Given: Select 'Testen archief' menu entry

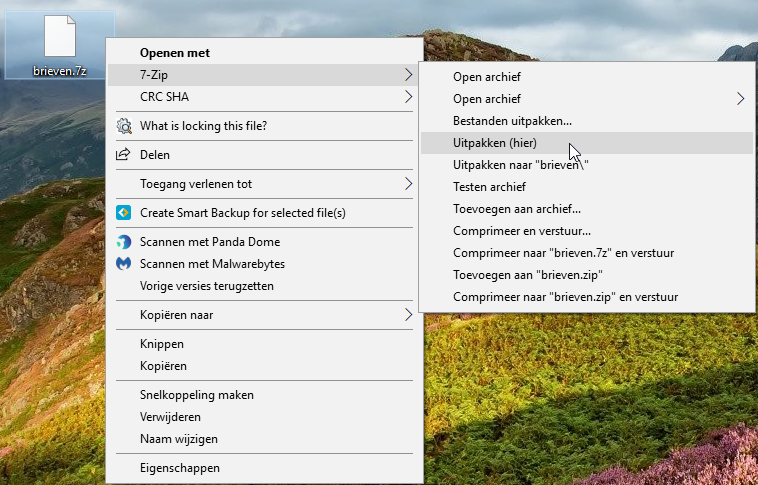Looking at the screenshot, I should point(489,187).
